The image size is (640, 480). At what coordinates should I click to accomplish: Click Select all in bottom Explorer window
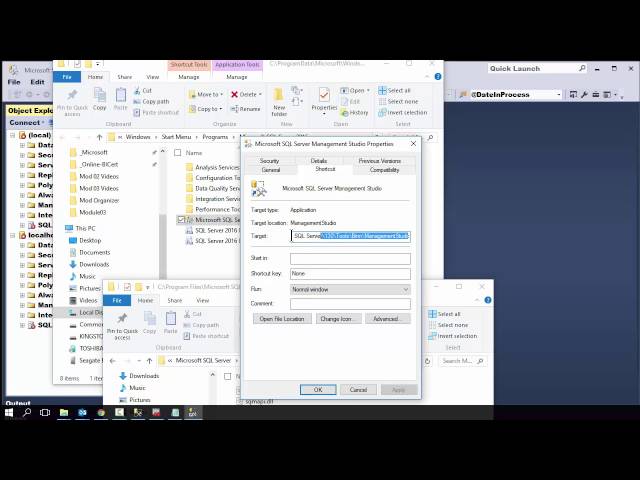point(444,314)
